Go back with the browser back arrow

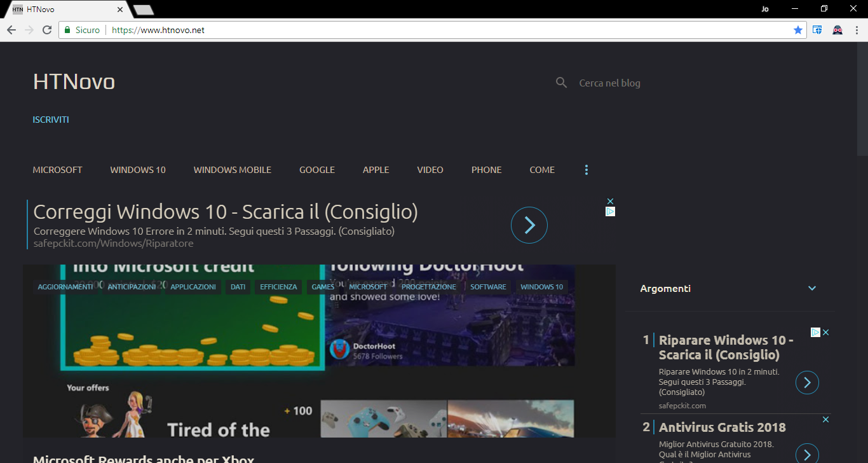point(11,30)
